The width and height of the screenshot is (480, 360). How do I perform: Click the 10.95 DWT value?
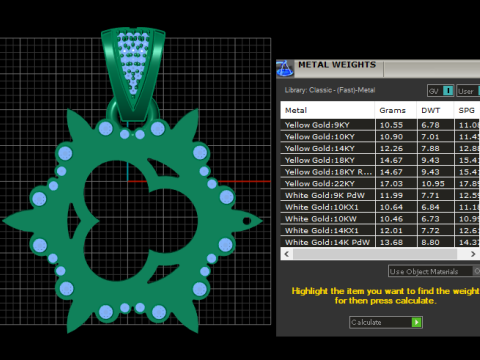point(433,184)
